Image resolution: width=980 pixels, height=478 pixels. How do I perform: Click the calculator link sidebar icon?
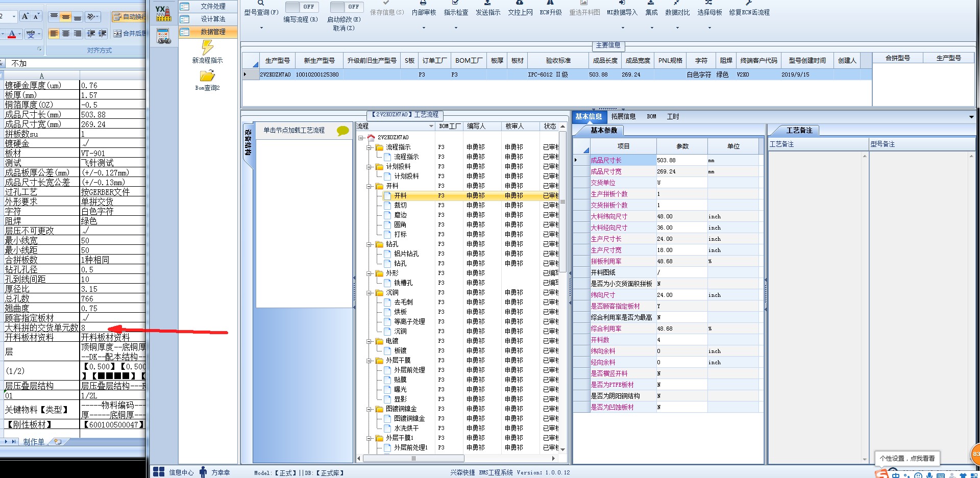tap(164, 36)
